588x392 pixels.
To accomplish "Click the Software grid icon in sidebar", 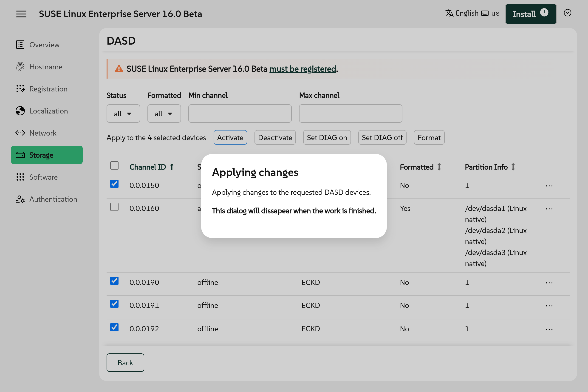I will pyautogui.click(x=20, y=177).
